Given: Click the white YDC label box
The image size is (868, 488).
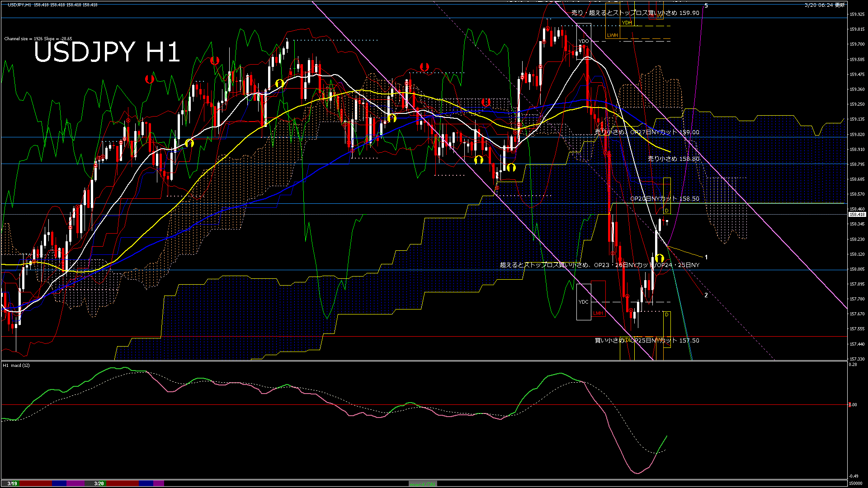Looking at the screenshot, I should pos(584,302).
